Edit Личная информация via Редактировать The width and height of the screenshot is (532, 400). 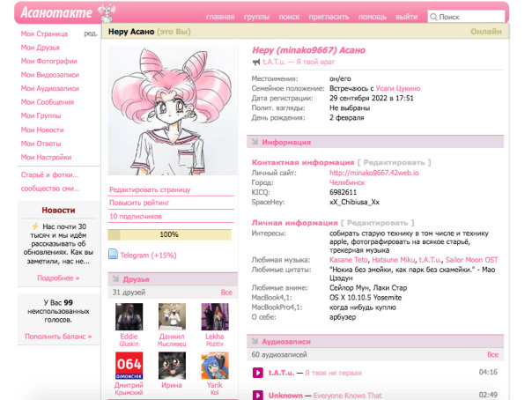coord(378,223)
